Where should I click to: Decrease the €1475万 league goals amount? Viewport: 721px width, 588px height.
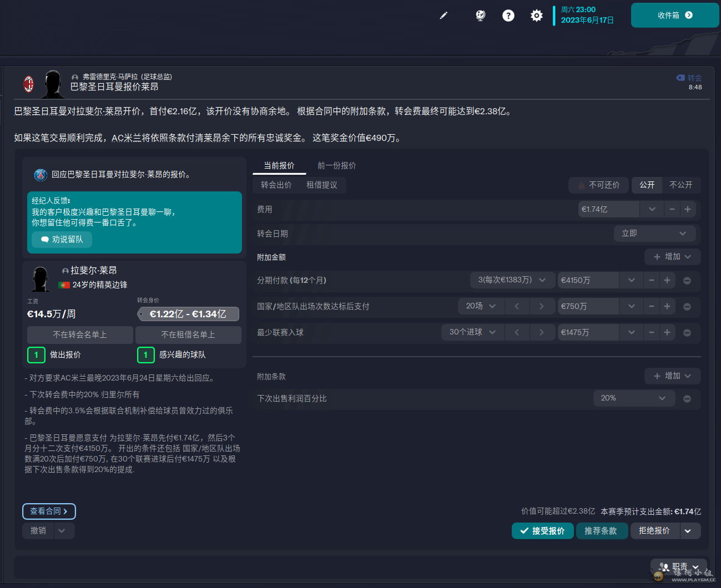pos(652,332)
